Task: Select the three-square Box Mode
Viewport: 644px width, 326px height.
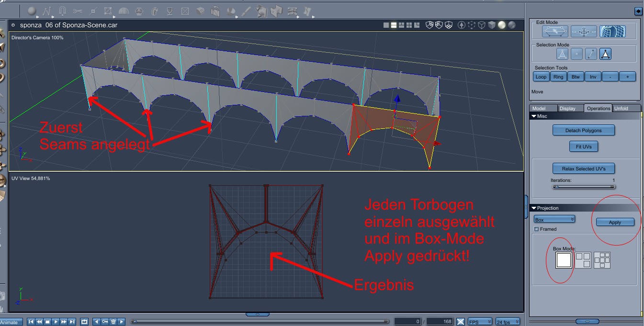Action: 583,260
